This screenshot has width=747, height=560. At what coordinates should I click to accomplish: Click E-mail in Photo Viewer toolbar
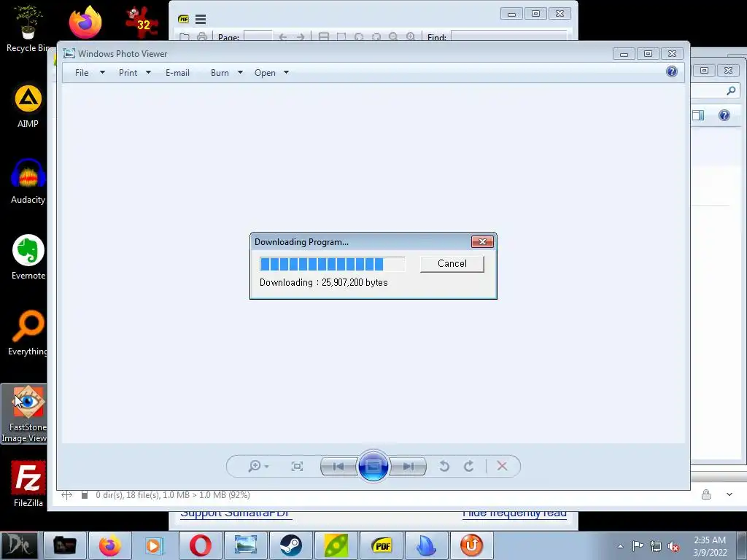(177, 73)
